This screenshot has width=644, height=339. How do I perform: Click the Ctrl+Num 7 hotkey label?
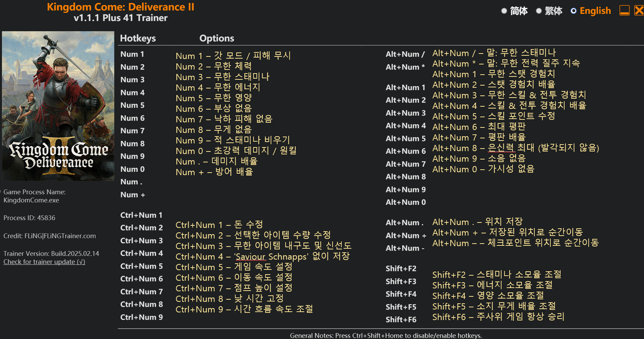tap(141, 292)
